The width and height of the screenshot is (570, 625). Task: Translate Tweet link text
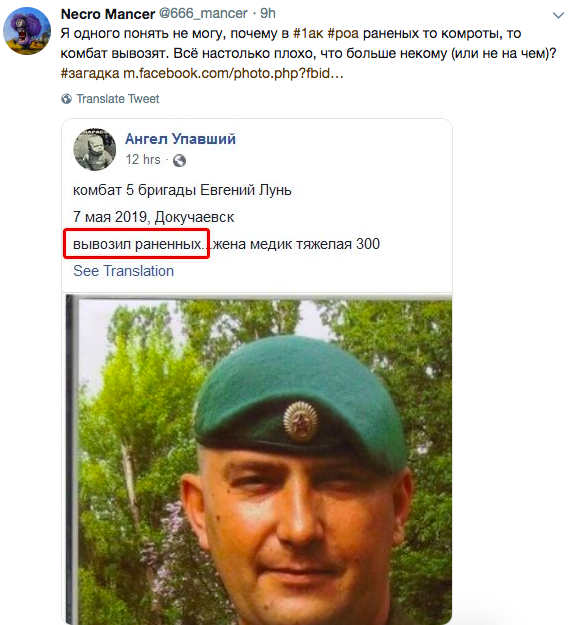[118, 99]
